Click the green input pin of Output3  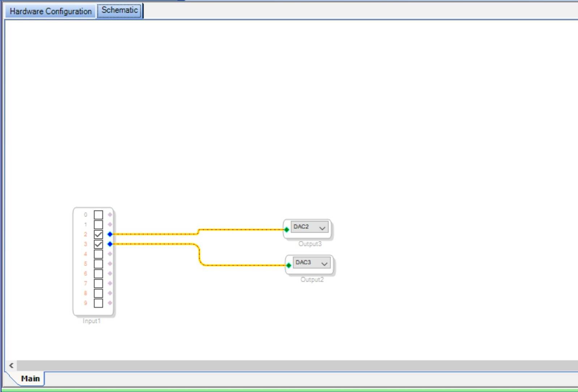287,229
